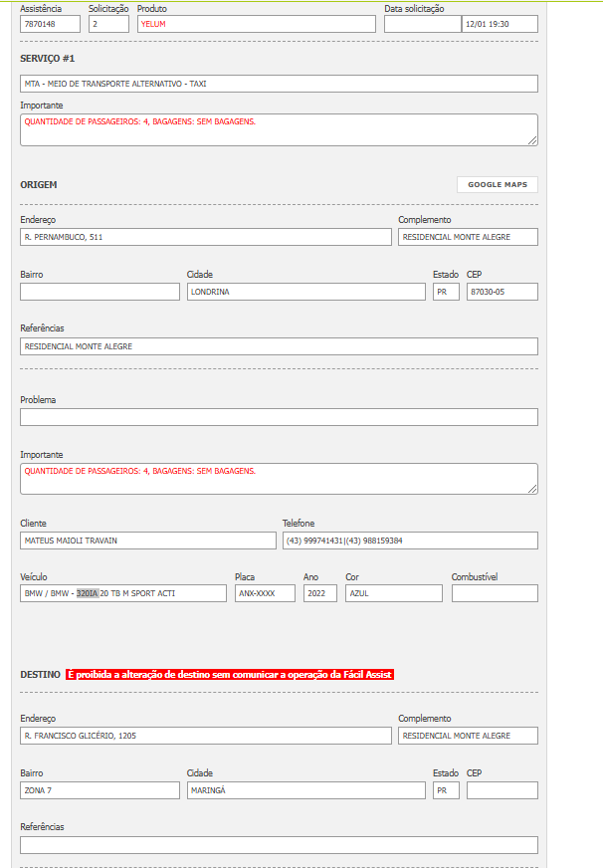
Task: Click the Data solicitação label
Action: coord(414,9)
